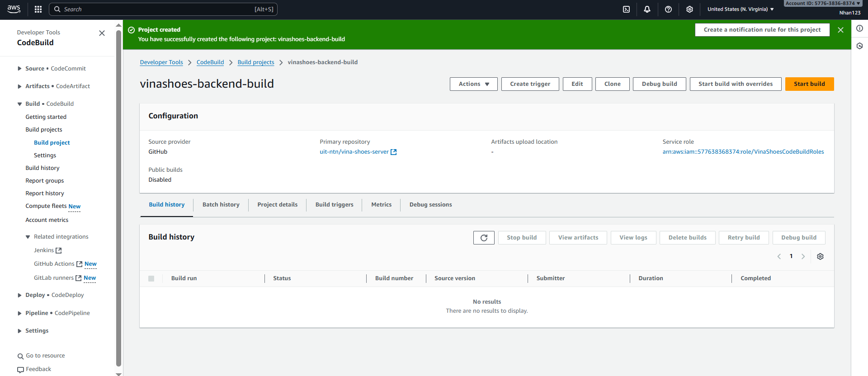
Task: Open the info panel icon on right edge
Action: click(859, 28)
